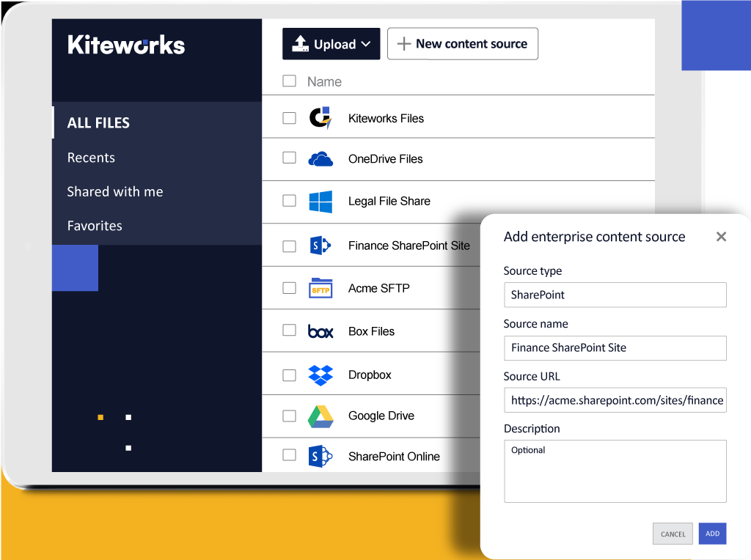Open the Upload dropdown menu
This screenshot has width=751, height=560.
tap(331, 43)
